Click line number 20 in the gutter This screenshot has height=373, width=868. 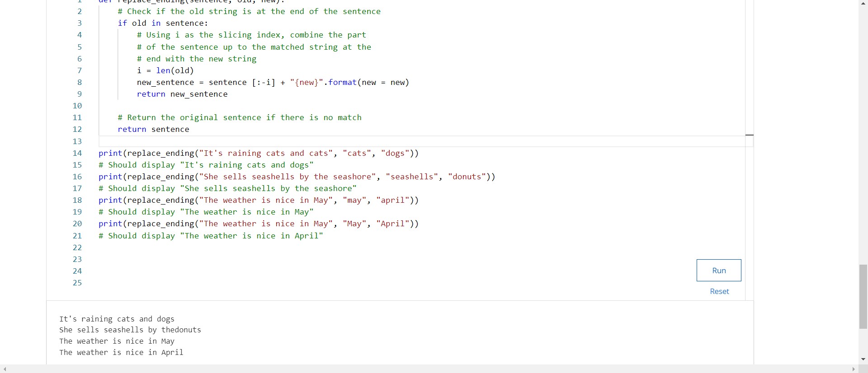pos(77,224)
